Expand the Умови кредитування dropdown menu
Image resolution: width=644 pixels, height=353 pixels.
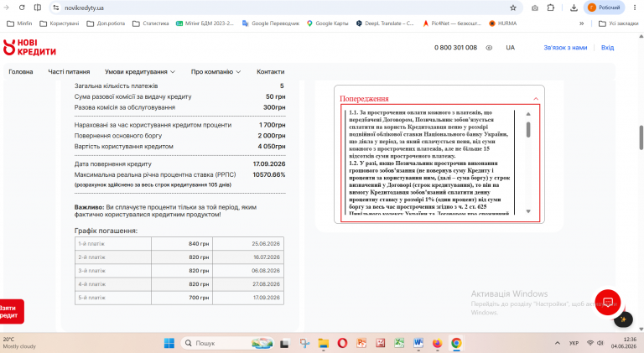pos(140,72)
